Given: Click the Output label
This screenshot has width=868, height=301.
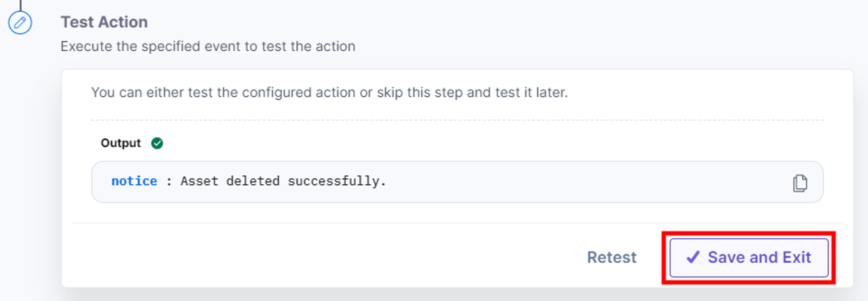Looking at the screenshot, I should [121, 143].
